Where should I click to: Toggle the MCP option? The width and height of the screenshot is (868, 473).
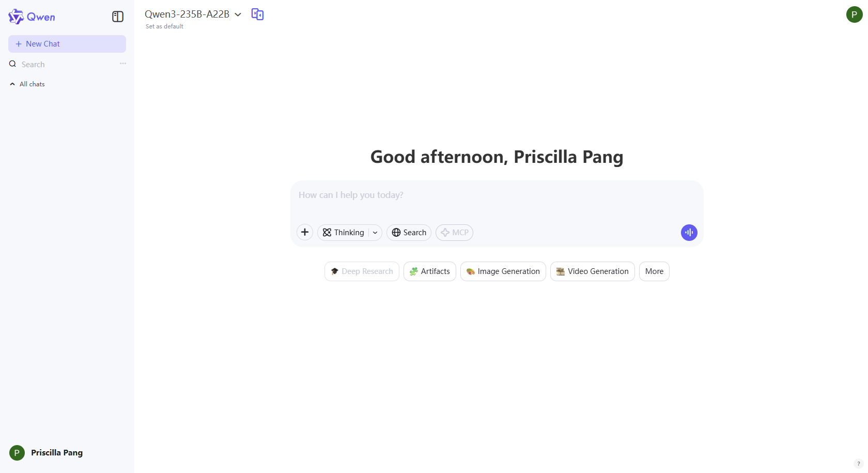(x=454, y=233)
